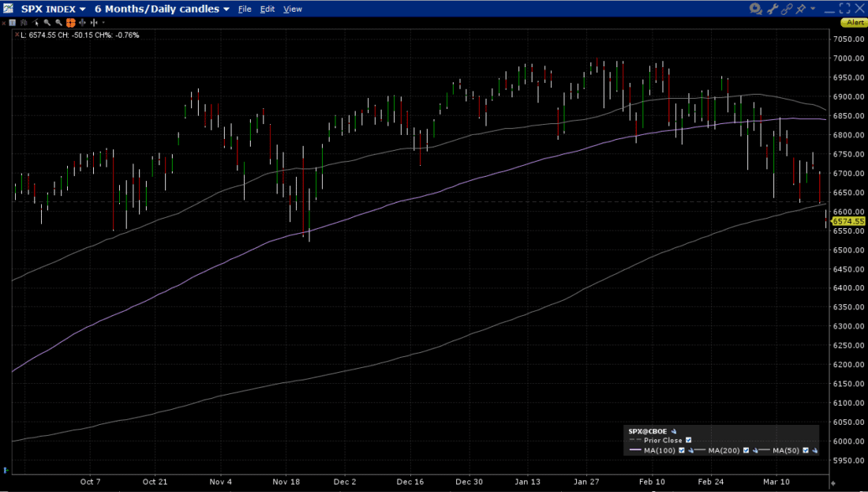Open the wrench settings icon

click(772, 8)
